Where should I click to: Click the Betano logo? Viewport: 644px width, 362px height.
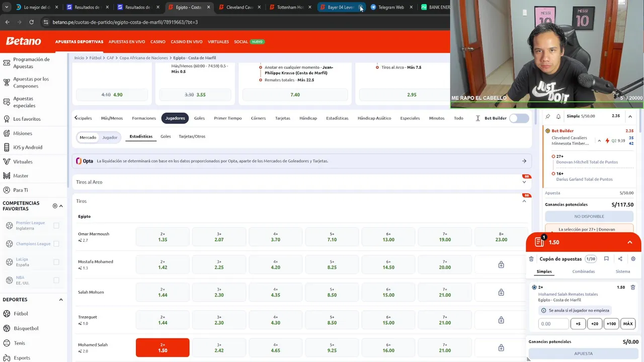point(24,41)
